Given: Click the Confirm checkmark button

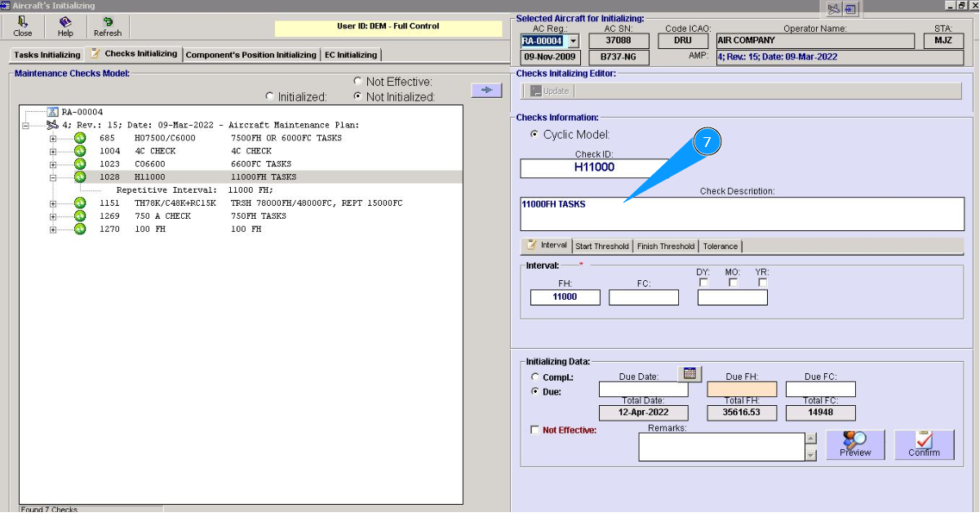Looking at the screenshot, I should pyautogui.click(x=924, y=445).
